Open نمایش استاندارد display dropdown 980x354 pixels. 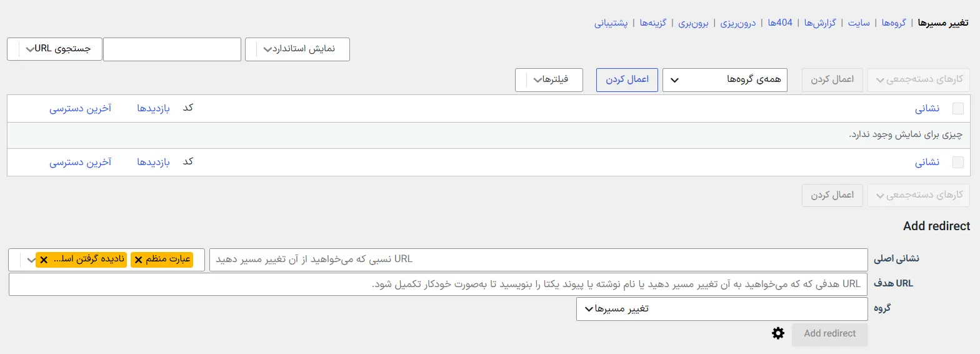pyautogui.click(x=297, y=49)
